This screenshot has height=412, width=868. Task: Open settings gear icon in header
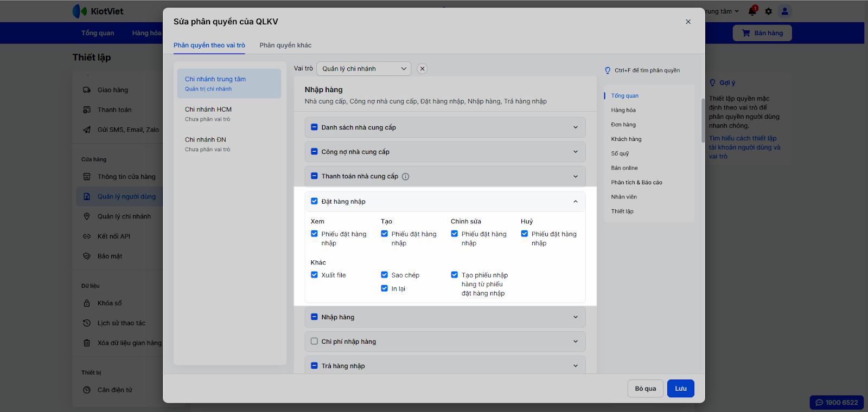pyautogui.click(x=768, y=11)
